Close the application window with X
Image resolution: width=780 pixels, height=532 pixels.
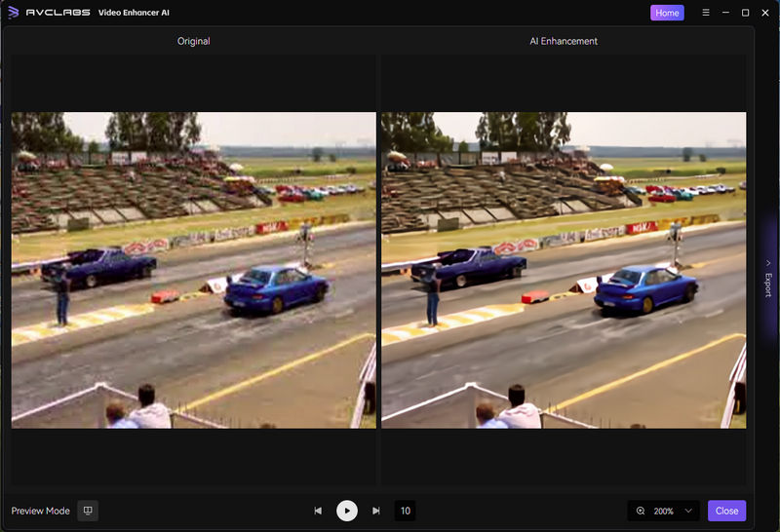click(x=765, y=13)
